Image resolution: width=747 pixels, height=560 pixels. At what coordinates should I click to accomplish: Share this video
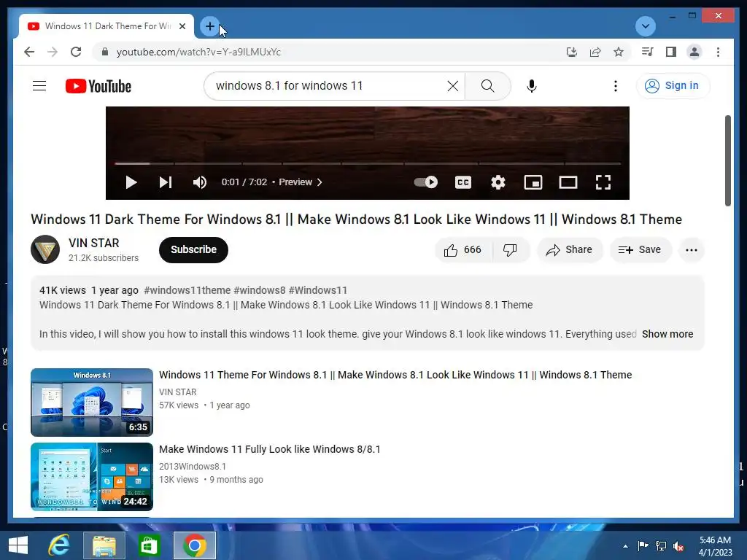pos(570,249)
